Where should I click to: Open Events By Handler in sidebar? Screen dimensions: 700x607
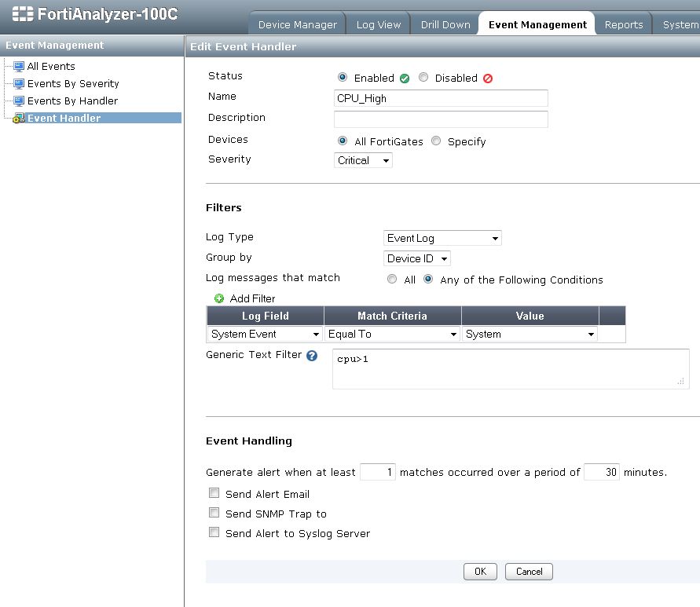tap(72, 101)
